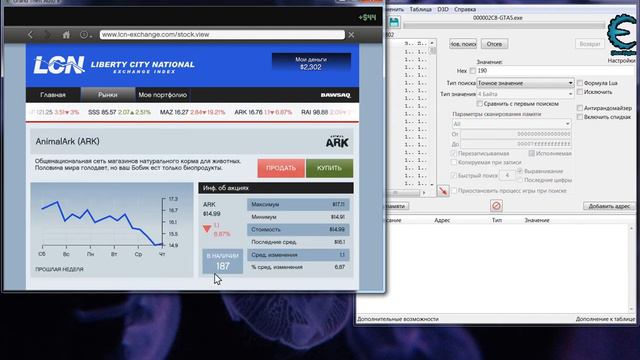Click the red delete-all-addresses circle icon
This screenshot has height=360, width=640.
coord(496,206)
